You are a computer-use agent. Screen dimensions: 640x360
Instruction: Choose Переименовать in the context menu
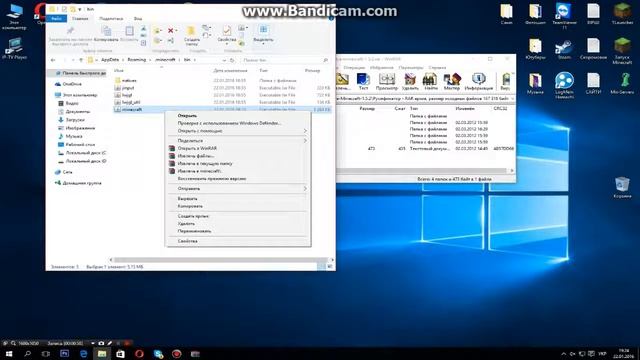point(194,231)
